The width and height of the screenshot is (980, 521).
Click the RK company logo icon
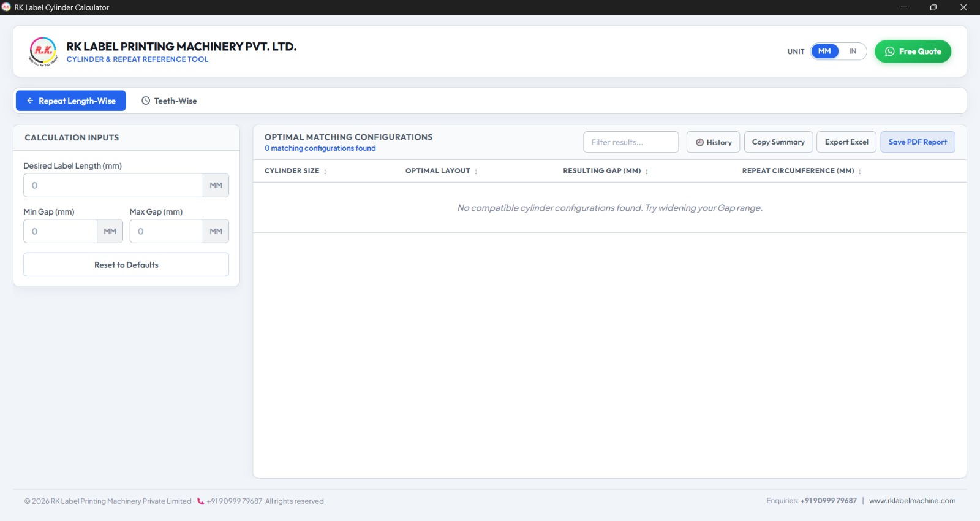click(43, 51)
